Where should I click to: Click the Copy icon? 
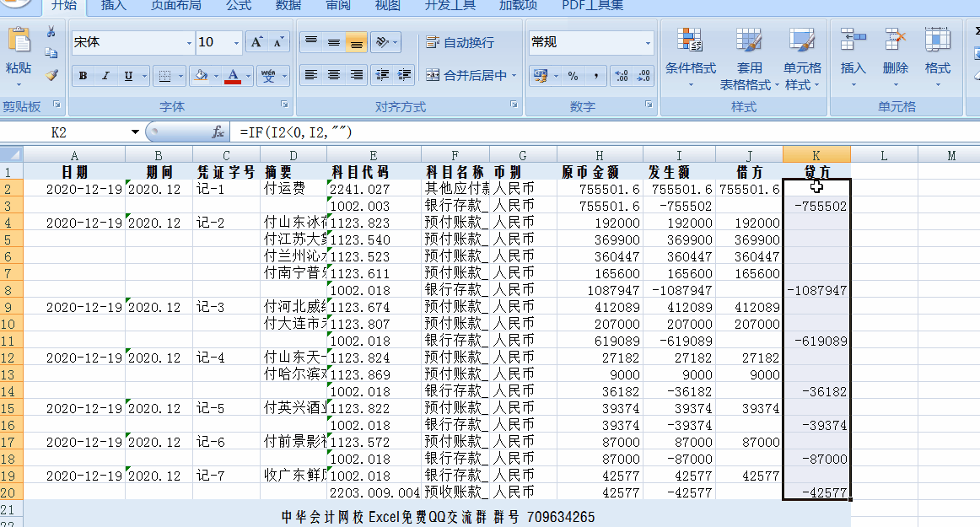click(51, 54)
